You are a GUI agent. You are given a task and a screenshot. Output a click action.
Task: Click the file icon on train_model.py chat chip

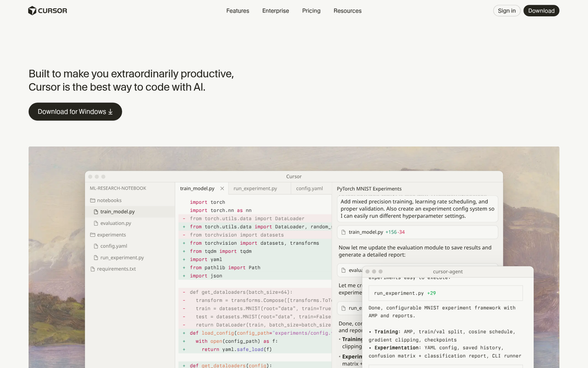(x=343, y=232)
